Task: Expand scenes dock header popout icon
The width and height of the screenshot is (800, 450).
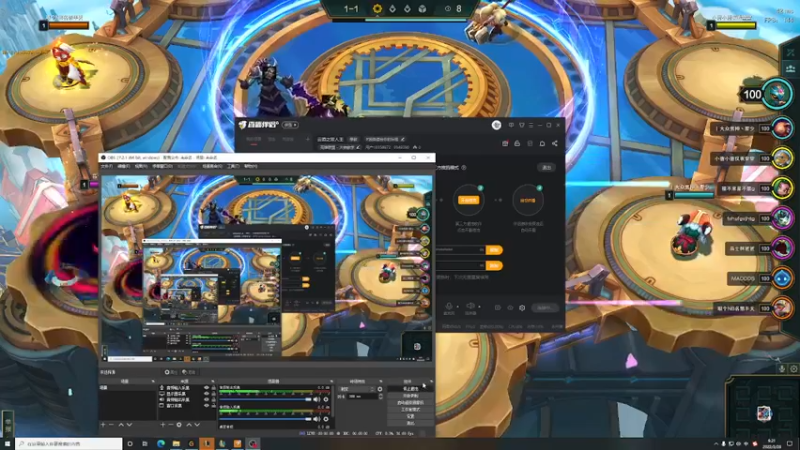Action: click(x=153, y=381)
